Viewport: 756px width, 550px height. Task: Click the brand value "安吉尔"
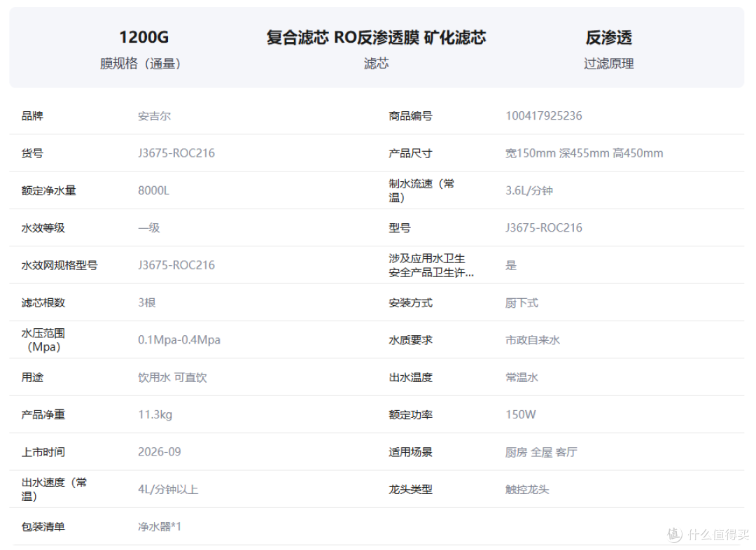click(154, 116)
